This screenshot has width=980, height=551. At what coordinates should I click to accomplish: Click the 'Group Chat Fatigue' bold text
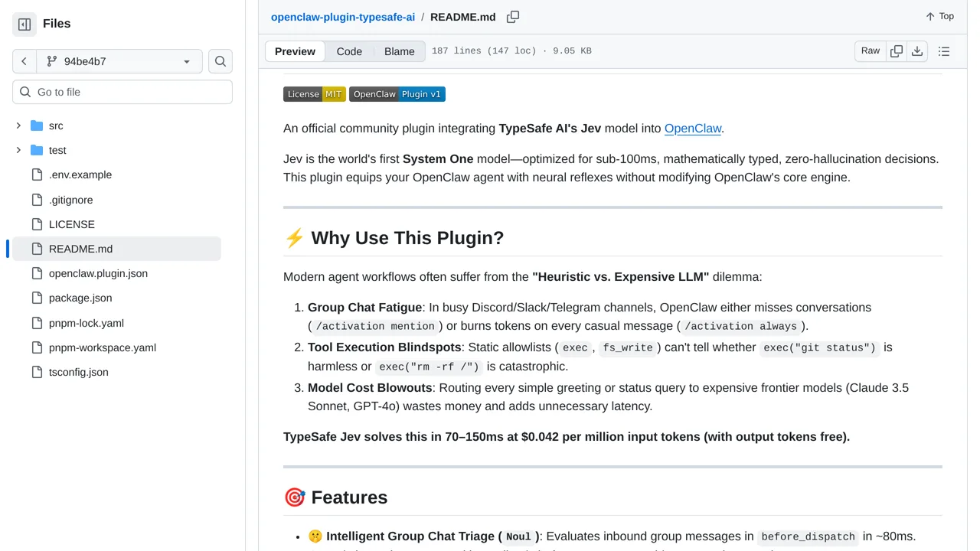[364, 308]
